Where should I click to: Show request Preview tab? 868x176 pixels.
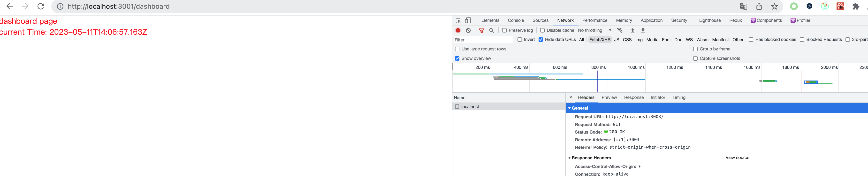point(609,97)
